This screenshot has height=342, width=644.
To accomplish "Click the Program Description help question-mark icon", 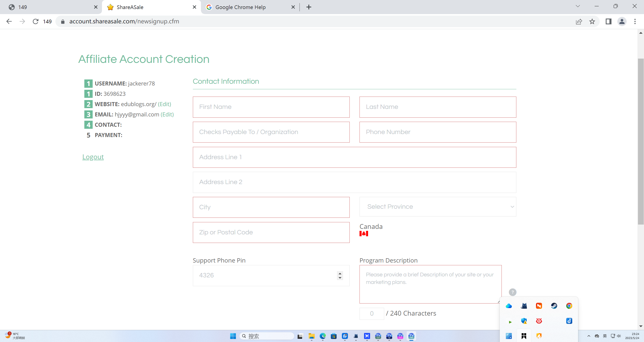I will click(x=512, y=292).
